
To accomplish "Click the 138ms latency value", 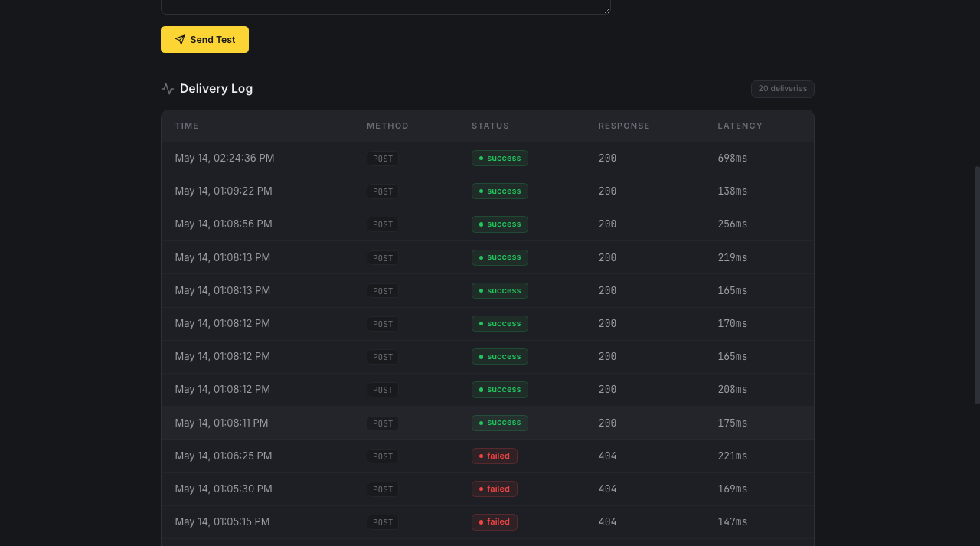I will [x=733, y=191].
